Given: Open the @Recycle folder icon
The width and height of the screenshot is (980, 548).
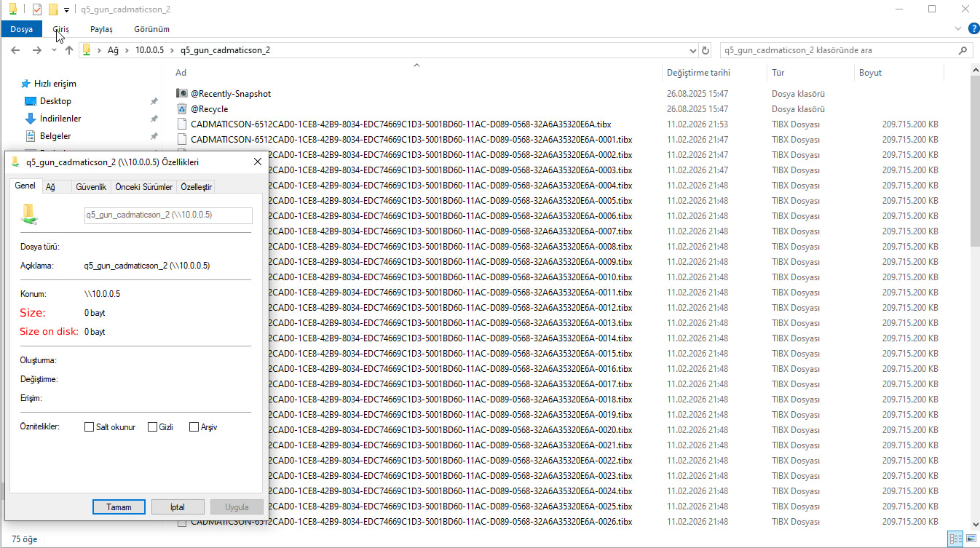Looking at the screenshot, I should click(182, 108).
